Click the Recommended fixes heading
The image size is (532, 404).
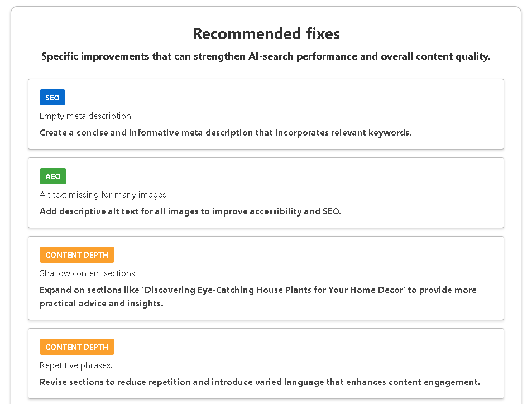[266, 33]
